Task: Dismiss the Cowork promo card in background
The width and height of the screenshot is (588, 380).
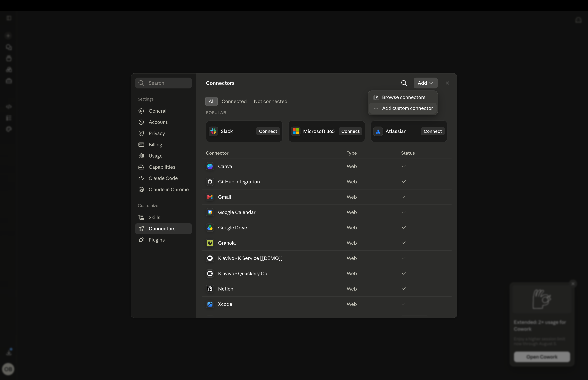Action: point(573,284)
